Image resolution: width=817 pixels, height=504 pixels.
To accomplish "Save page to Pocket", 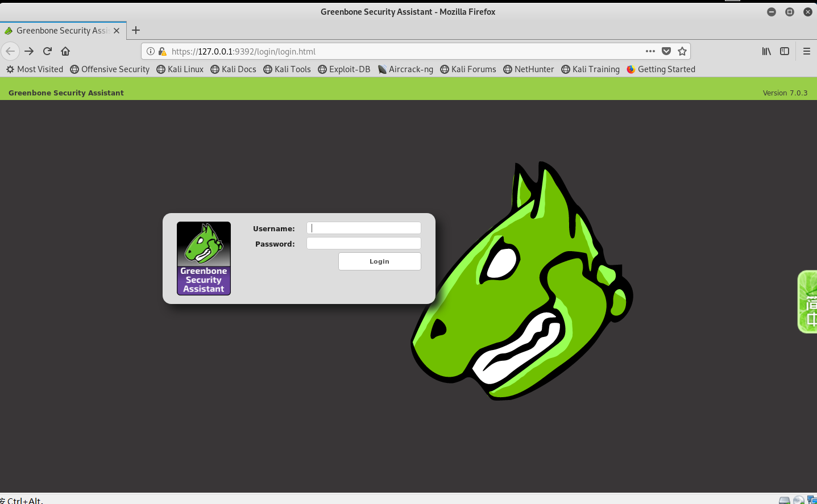I will pos(666,51).
